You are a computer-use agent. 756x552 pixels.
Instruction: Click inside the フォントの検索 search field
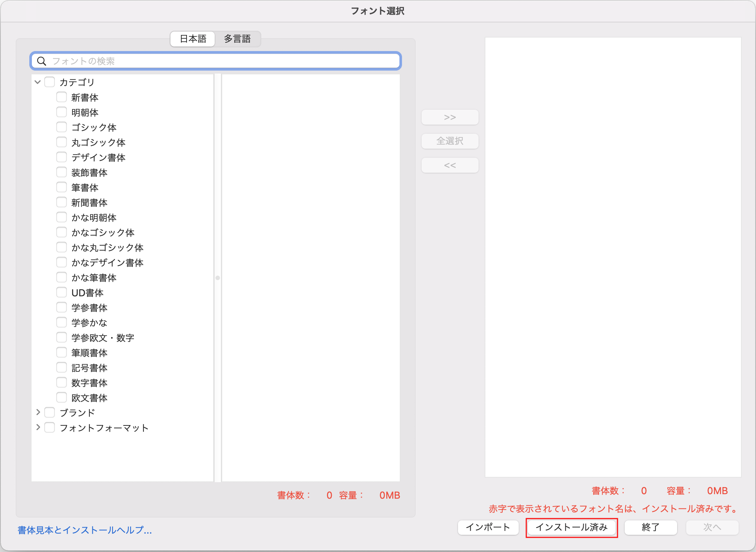(216, 61)
